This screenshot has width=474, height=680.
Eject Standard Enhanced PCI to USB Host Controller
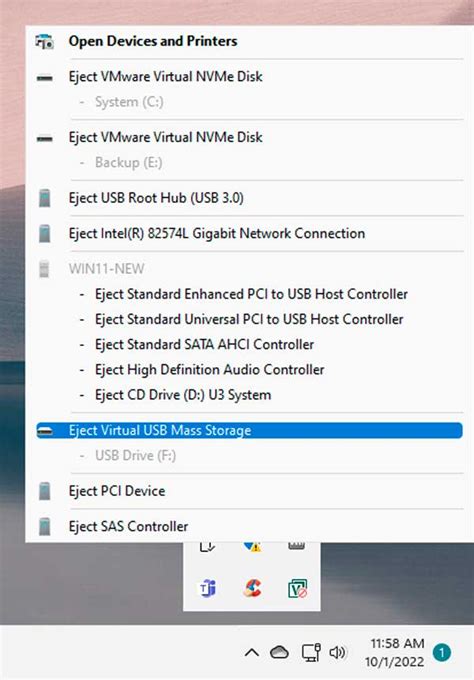[x=251, y=294]
